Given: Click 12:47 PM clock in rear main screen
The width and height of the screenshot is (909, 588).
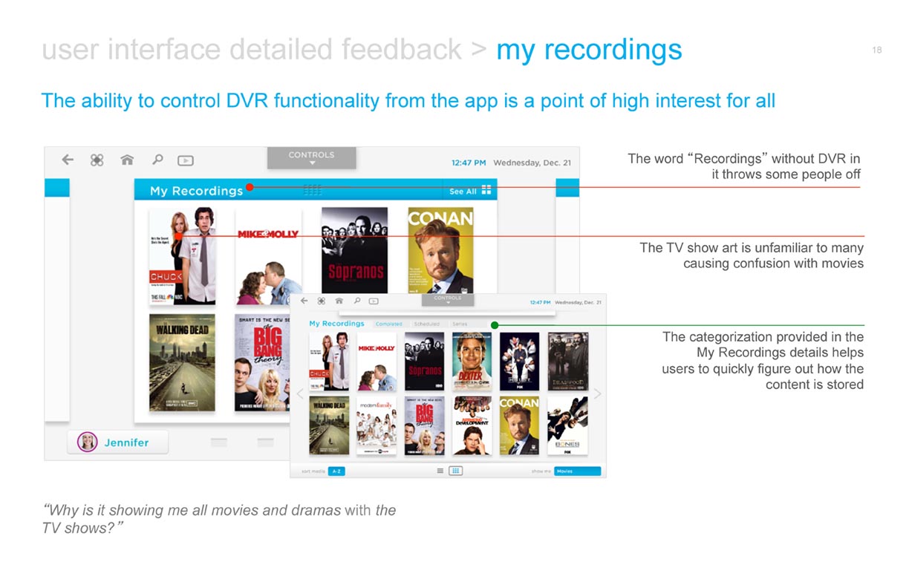Looking at the screenshot, I should pos(469,163).
